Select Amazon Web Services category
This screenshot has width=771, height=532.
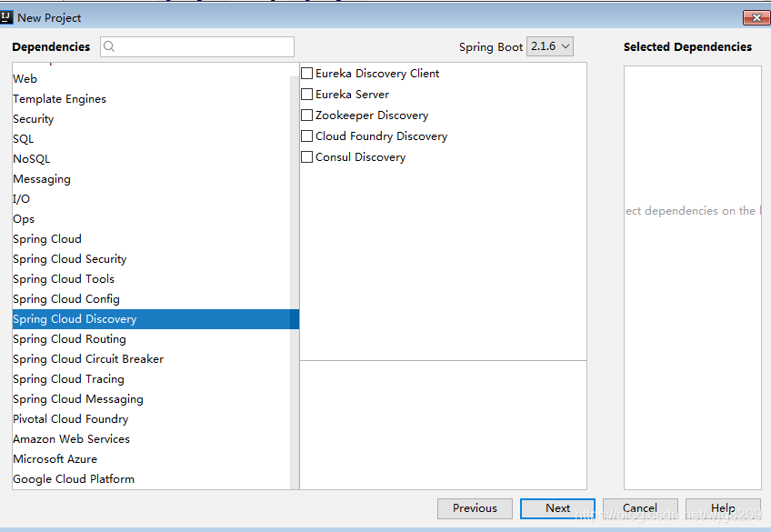pos(152,439)
